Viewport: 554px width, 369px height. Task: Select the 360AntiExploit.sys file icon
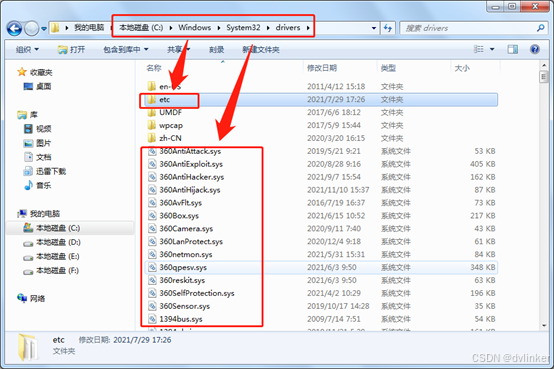pyautogui.click(x=152, y=164)
